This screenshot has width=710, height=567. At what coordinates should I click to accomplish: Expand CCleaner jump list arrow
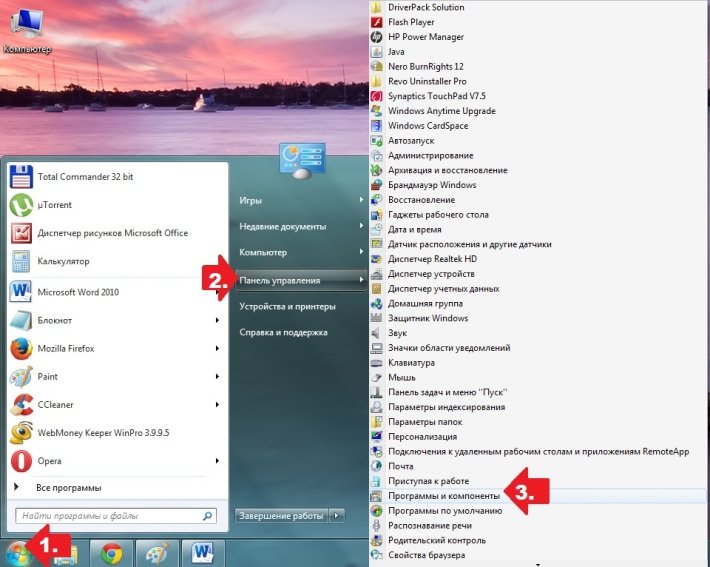(x=217, y=404)
